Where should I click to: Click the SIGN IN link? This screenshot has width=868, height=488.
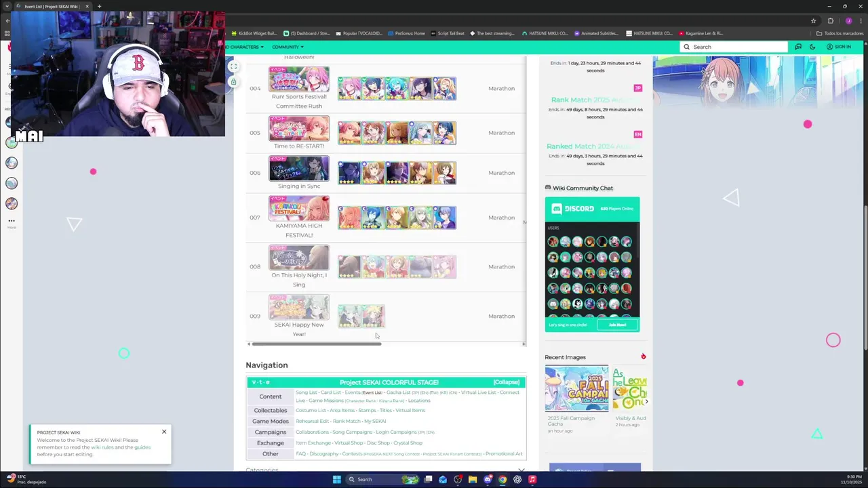[x=839, y=47]
